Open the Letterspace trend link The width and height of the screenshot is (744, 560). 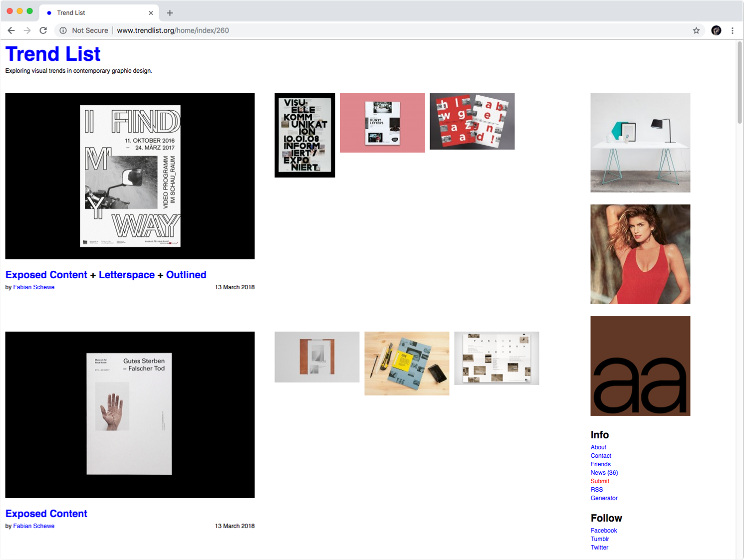click(x=127, y=275)
